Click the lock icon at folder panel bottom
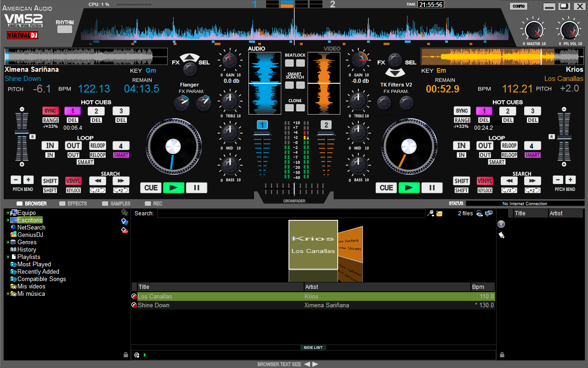 tap(126, 355)
